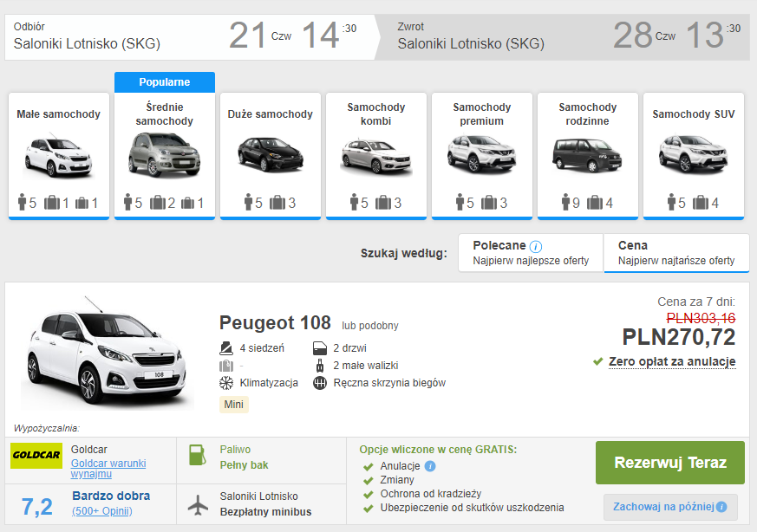Click the PLN270,72 price
757x532 pixels.
(x=678, y=337)
